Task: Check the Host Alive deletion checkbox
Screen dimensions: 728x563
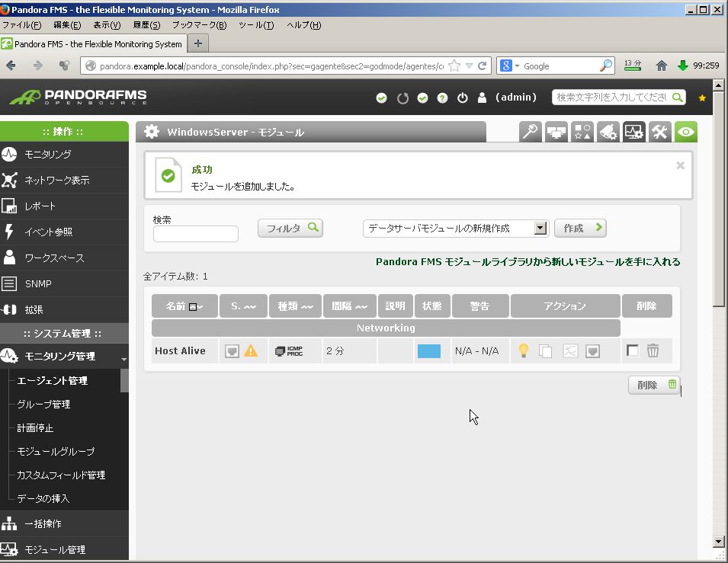Action: 633,350
